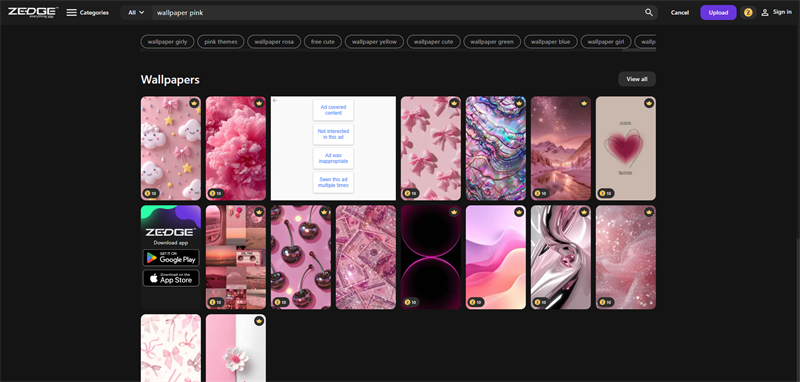Click crown badge on cloud wallpaper
The image size is (800, 382).
point(194,103)
